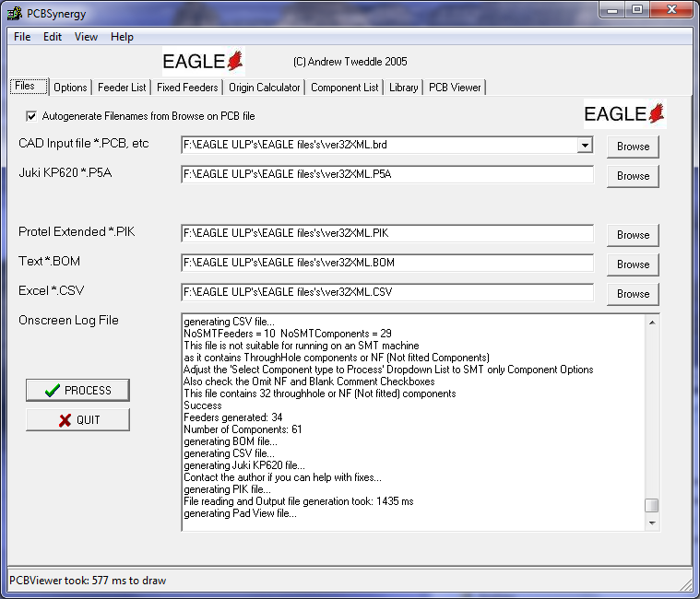Click the log scrollbar down arrow

pos(652,523)
